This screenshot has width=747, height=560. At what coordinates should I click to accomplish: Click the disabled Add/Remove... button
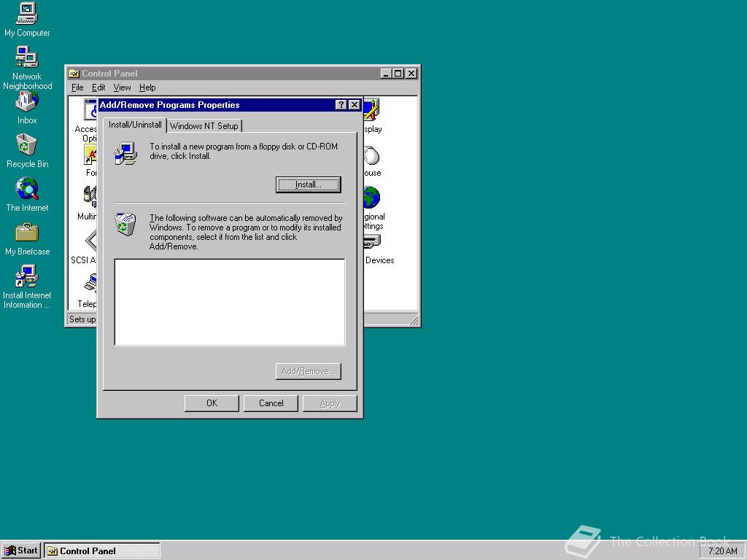coord(309,371)
